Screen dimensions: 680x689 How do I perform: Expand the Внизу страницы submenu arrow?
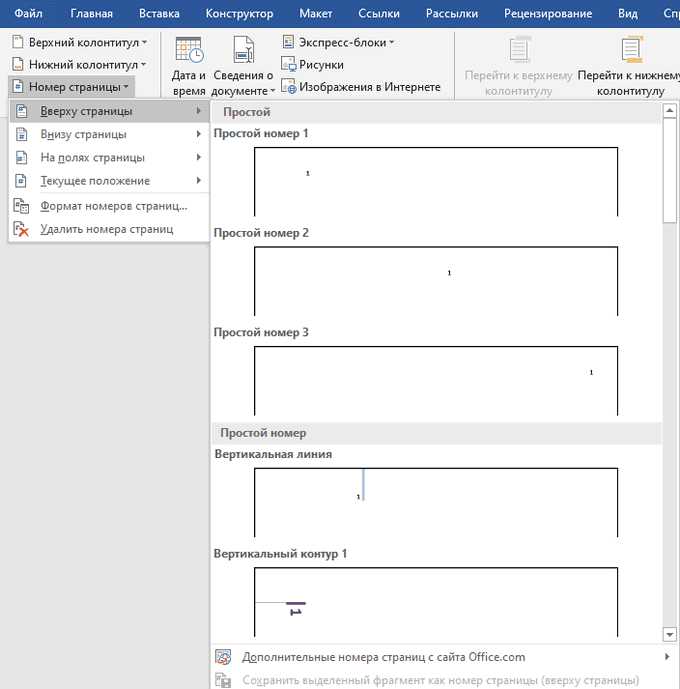point(199,134)
